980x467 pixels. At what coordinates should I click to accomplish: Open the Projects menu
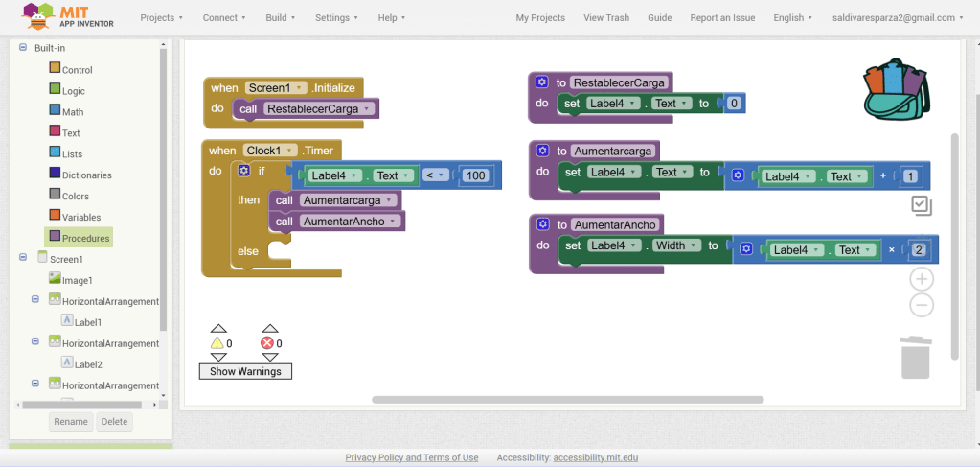pyautogui.click(x=161, y=17)
